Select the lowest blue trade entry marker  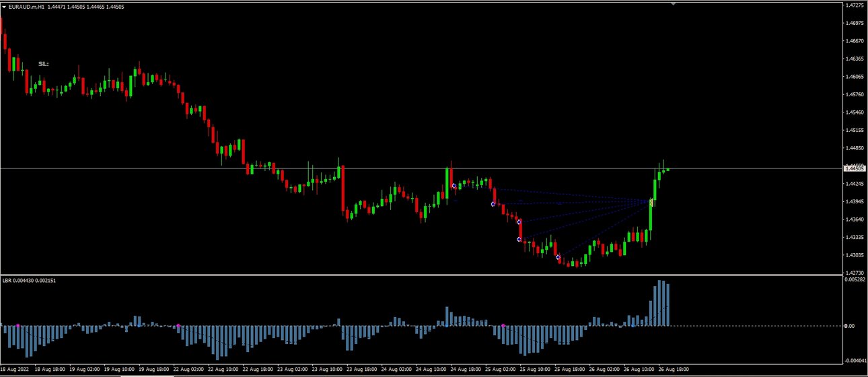tap(558, 257)
